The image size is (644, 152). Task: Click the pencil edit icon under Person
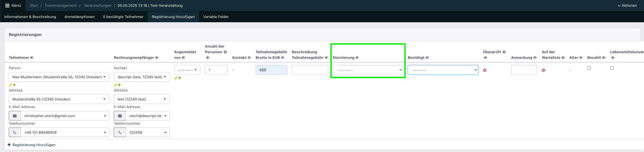coord(10,85)
